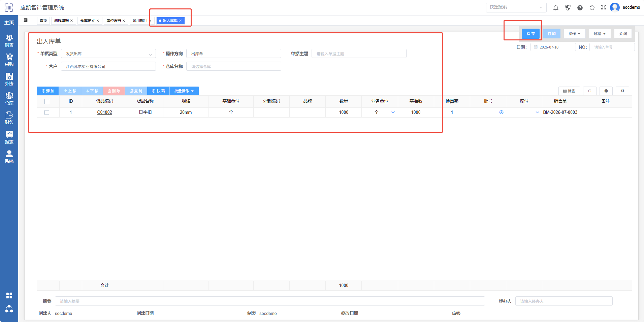
Task: Open the 财务 finance module in sidebar
Action: [9, 118]
